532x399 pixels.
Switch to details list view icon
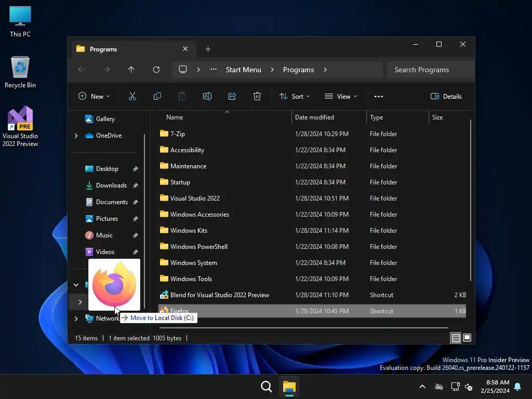pos(456,338)
